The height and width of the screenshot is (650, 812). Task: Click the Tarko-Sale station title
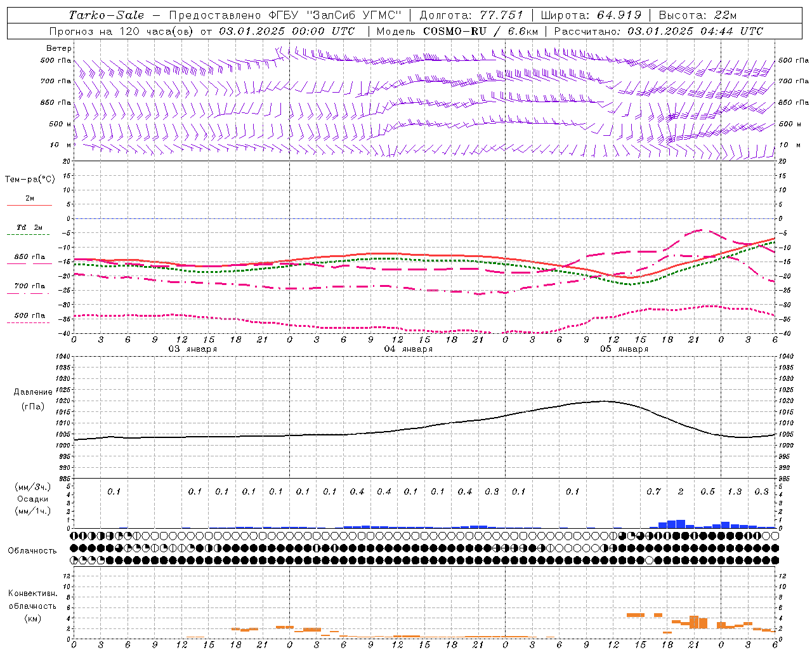coord(107,15)
